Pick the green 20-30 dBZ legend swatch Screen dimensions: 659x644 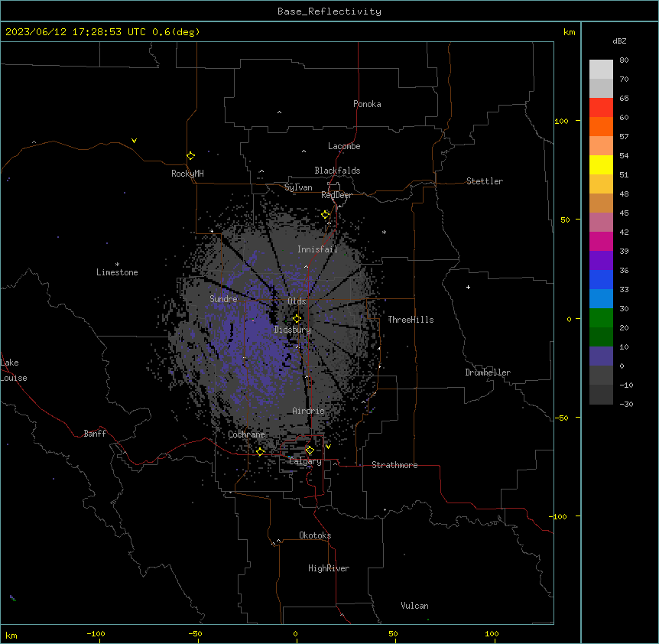point(601,318)
